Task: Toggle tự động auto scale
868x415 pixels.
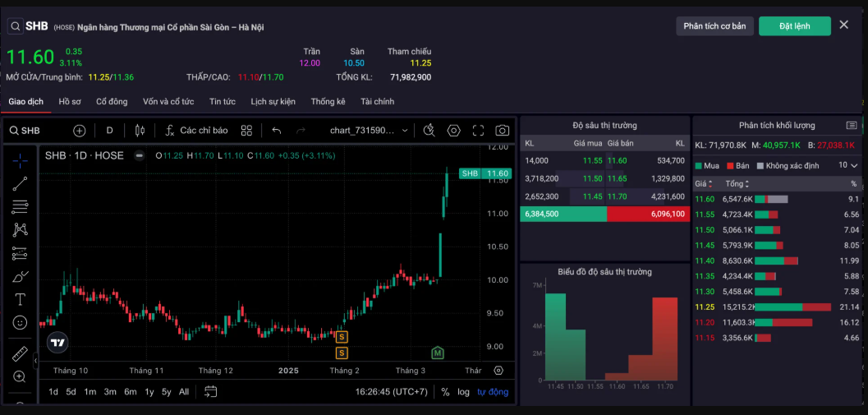Action: click(493, 392)
